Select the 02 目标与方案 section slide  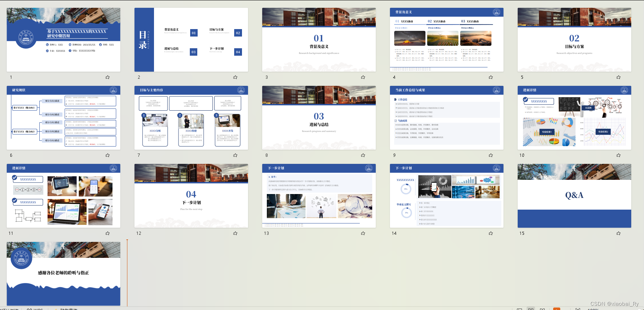click(574, 40)
